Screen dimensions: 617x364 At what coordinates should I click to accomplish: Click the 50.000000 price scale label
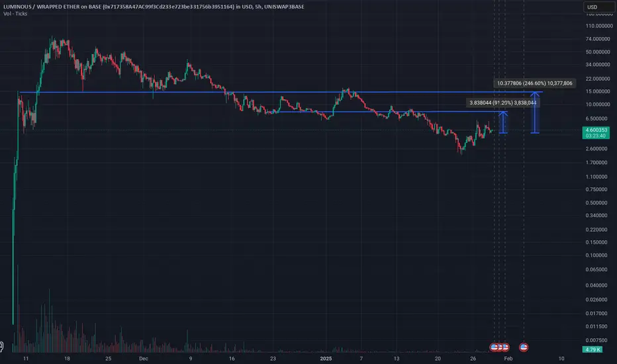(599, 52)
